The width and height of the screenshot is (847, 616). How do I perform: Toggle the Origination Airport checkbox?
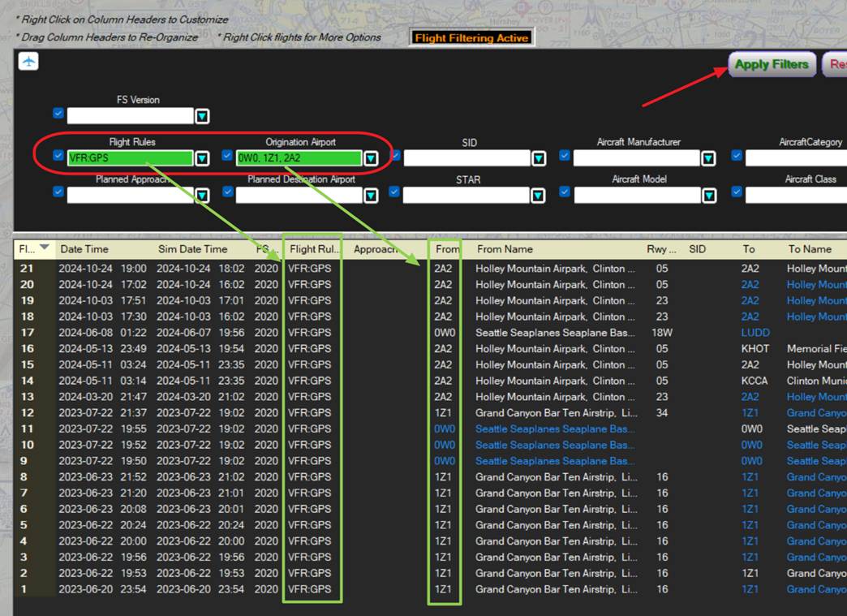(x=227, y=156)
